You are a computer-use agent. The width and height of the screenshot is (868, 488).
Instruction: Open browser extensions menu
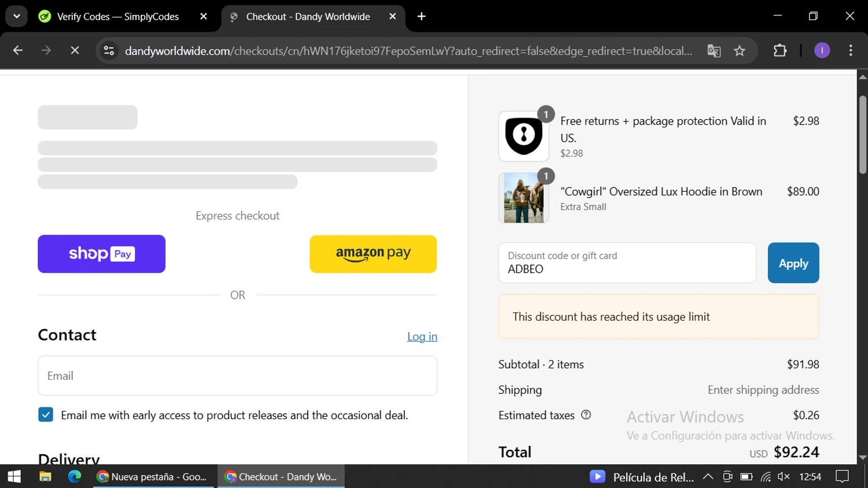click(780, 51)
